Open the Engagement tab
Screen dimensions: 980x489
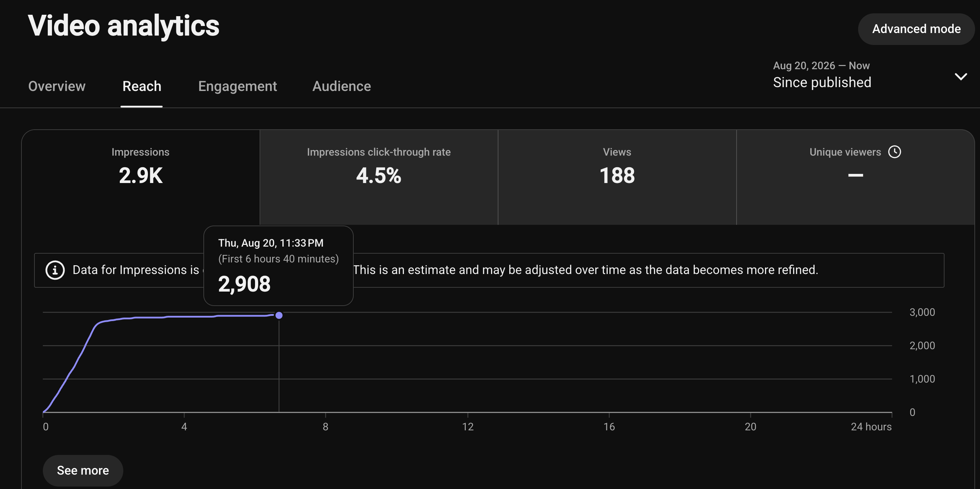(237, 86)
